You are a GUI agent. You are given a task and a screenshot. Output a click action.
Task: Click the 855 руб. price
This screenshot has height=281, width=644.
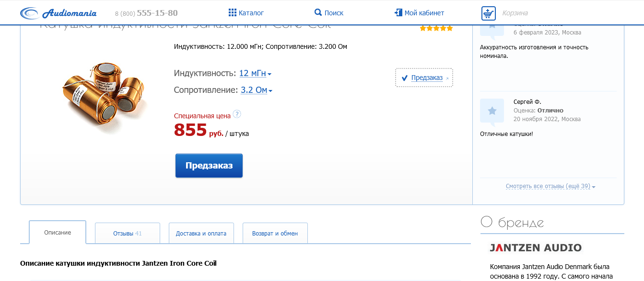[199, 130]
